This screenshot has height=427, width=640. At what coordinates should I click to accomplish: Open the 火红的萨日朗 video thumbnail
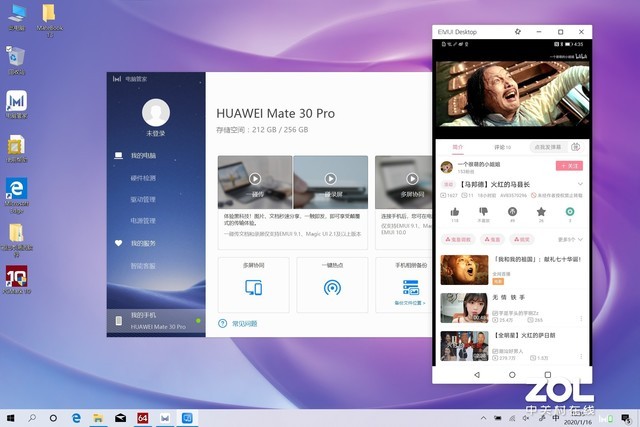(464, 346)
